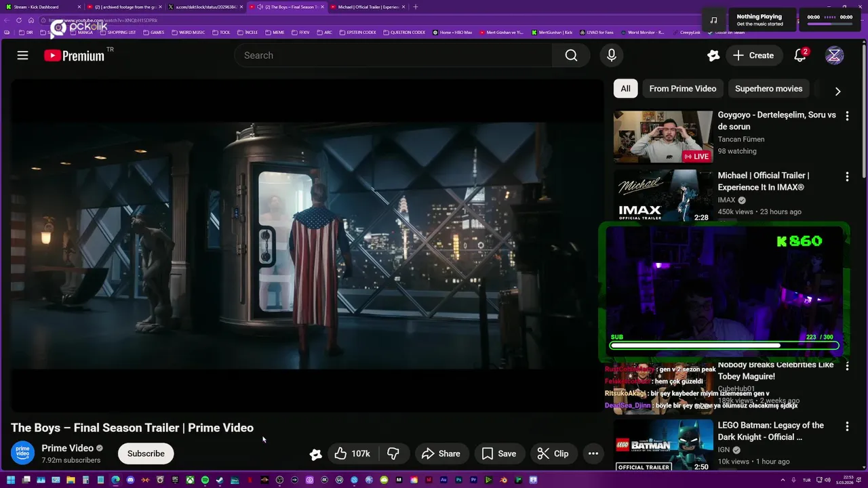Like the video with 107k likes
This screenshot has height=488, width=868.
(352, 453)
